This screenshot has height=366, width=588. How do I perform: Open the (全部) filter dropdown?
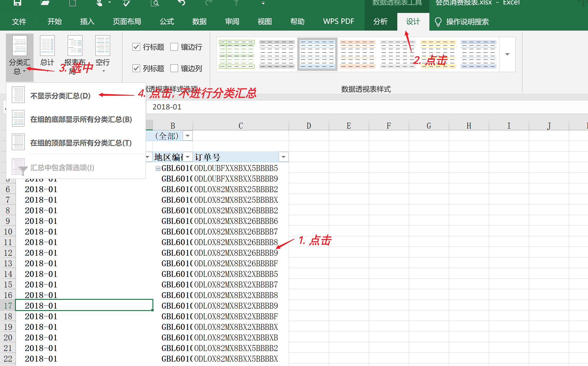(187, 136)
